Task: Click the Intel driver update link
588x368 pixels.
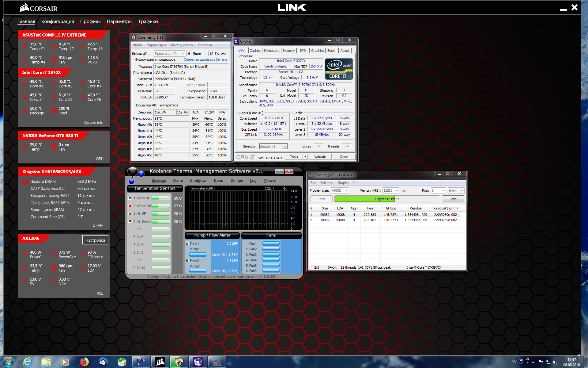Action: (205, 59)
